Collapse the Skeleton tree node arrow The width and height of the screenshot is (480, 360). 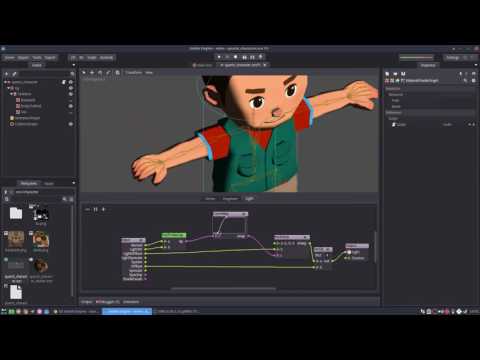pyautogui.click(x=11, y=94)
